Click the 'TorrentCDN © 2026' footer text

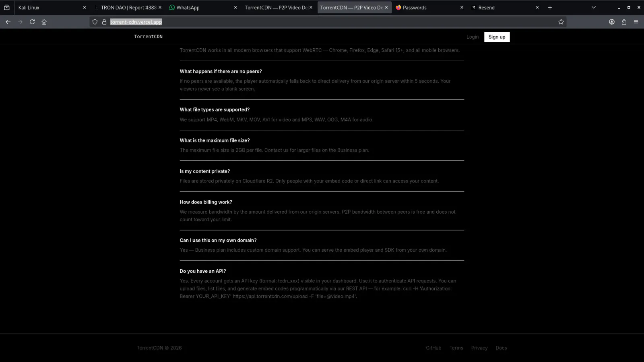(159, 348)
